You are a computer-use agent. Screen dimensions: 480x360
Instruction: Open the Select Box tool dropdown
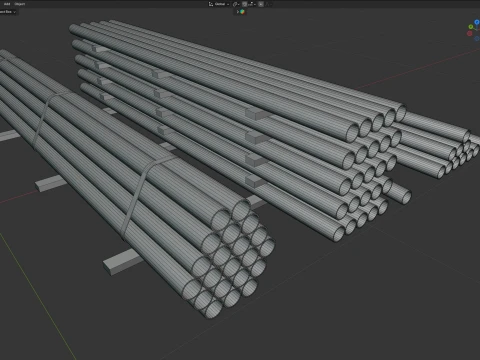click(x=8, y=12)
